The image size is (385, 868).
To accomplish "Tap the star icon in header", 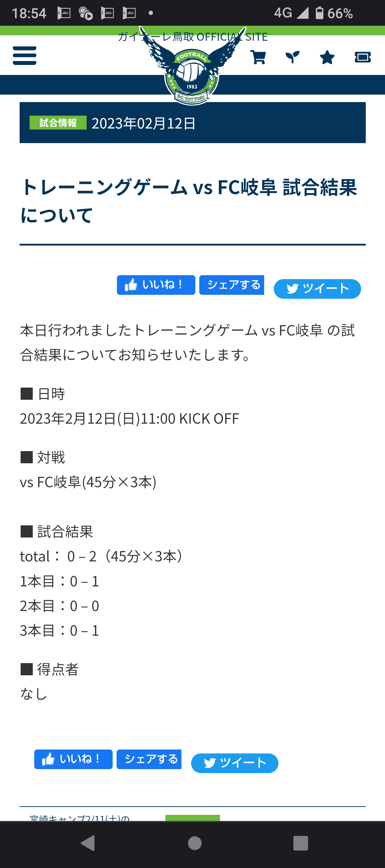I will (x=327, y=57).
